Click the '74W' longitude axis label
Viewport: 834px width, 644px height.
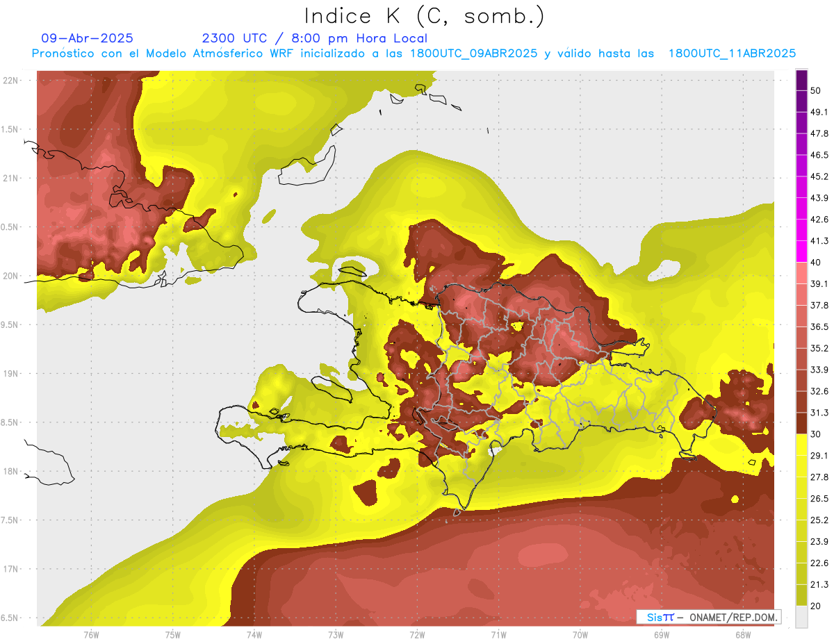tap(254, 634)
